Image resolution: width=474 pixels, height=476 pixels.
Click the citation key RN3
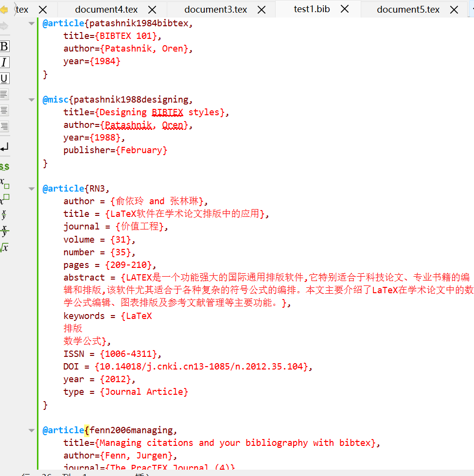click(x=97, y=189)
